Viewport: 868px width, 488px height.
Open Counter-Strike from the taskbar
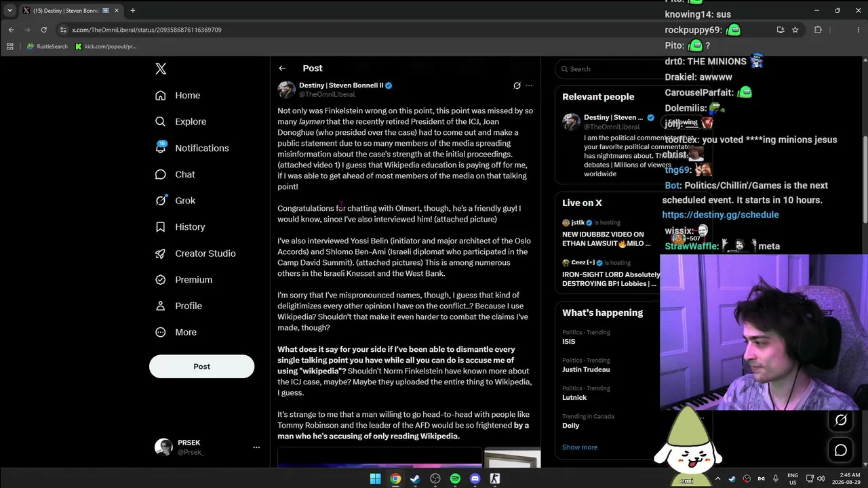pos(495,479)
